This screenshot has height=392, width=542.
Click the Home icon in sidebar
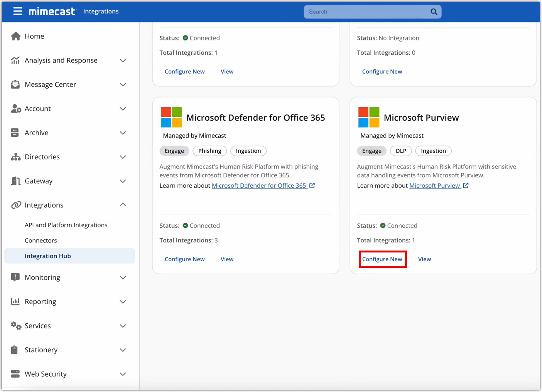click(x=15, y=36)
